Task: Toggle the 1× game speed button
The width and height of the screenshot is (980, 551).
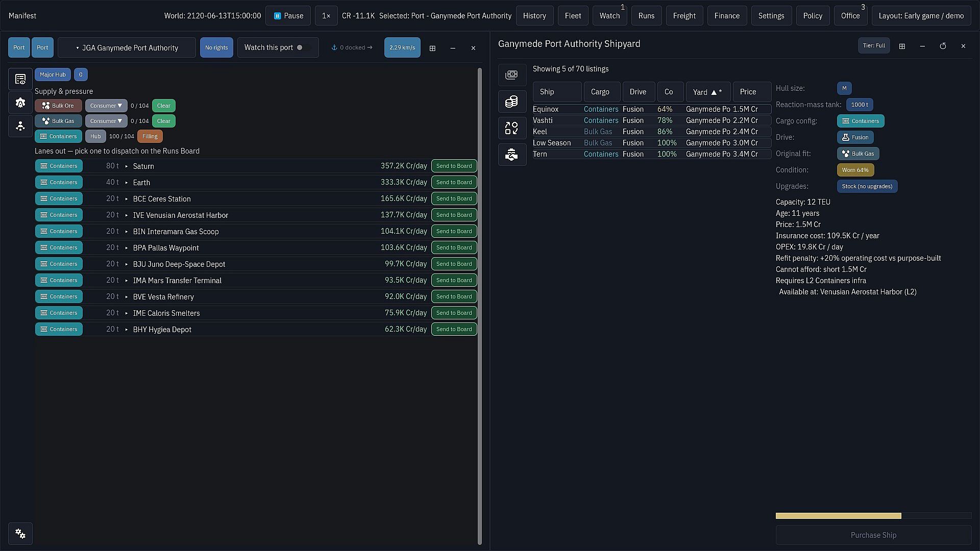Action: click(326, 16)
